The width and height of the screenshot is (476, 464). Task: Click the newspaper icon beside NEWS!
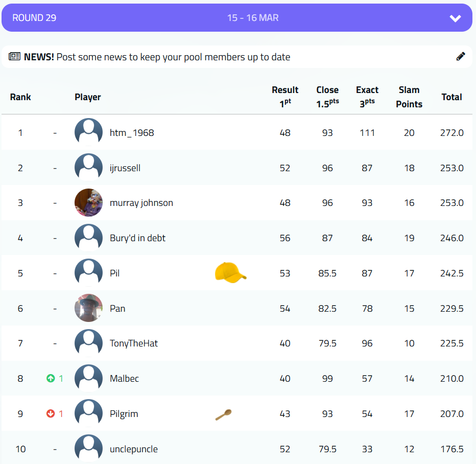(14, 57)
